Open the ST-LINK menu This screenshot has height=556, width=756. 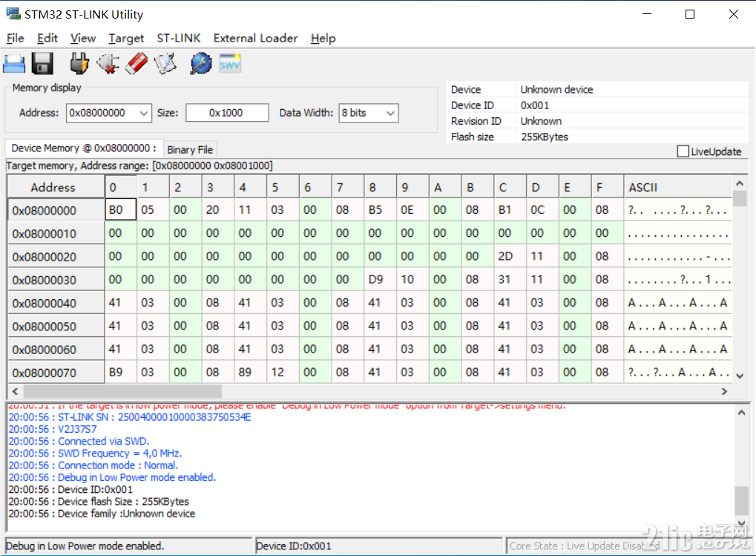[x=179, y=38]
